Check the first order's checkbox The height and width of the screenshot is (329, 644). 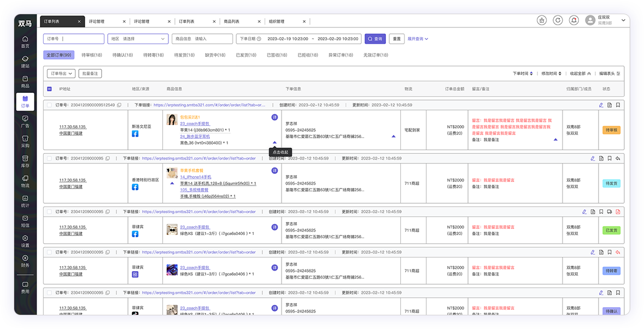coord(49,105)
